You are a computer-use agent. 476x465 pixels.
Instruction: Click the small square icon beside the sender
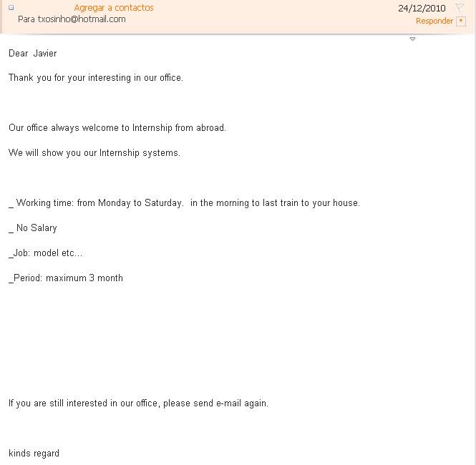[11, 8]
